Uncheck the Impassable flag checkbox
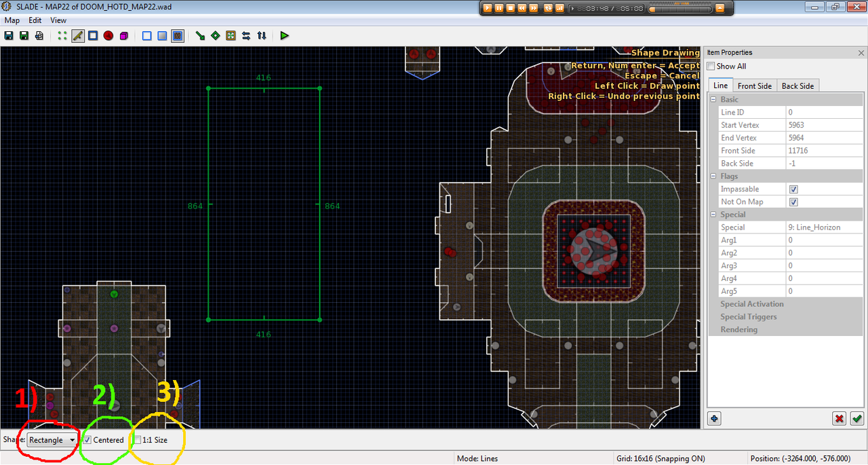868x465 pixels. 794,189
